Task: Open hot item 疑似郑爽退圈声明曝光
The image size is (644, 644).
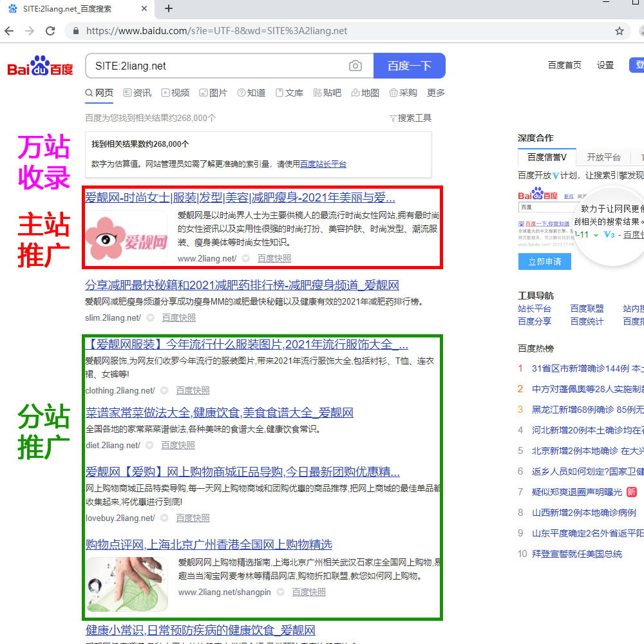Action: (577, 491)
